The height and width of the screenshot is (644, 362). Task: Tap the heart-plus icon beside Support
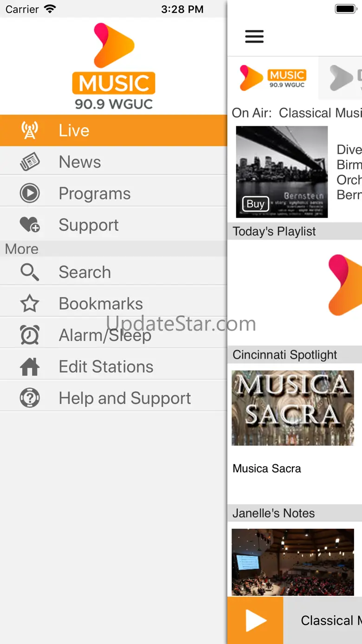(x=30, y=225)
